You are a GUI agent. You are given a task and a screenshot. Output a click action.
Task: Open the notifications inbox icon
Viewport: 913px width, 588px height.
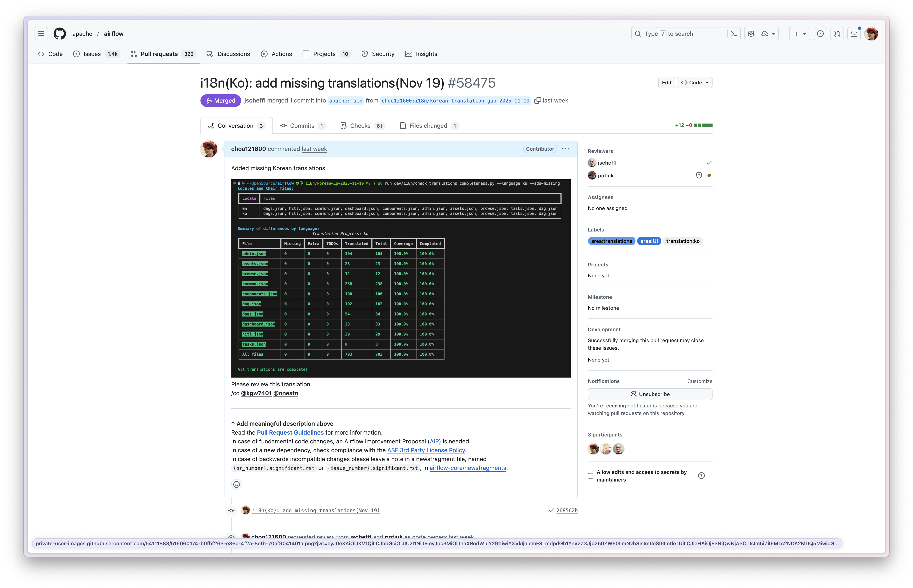854,34
